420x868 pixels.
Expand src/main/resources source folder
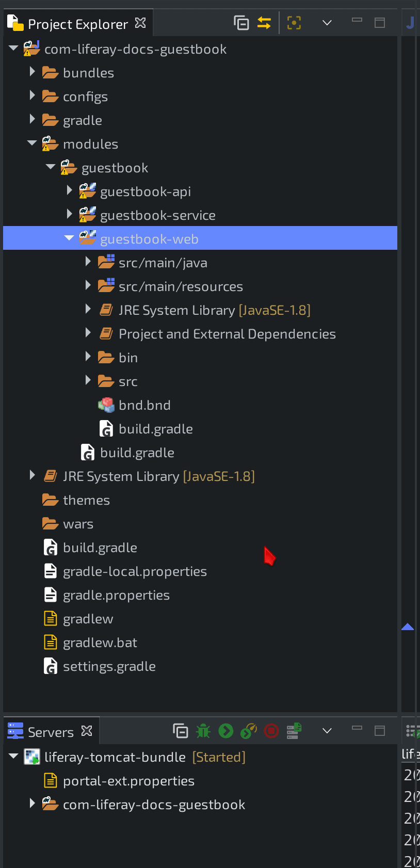[88, 285]
